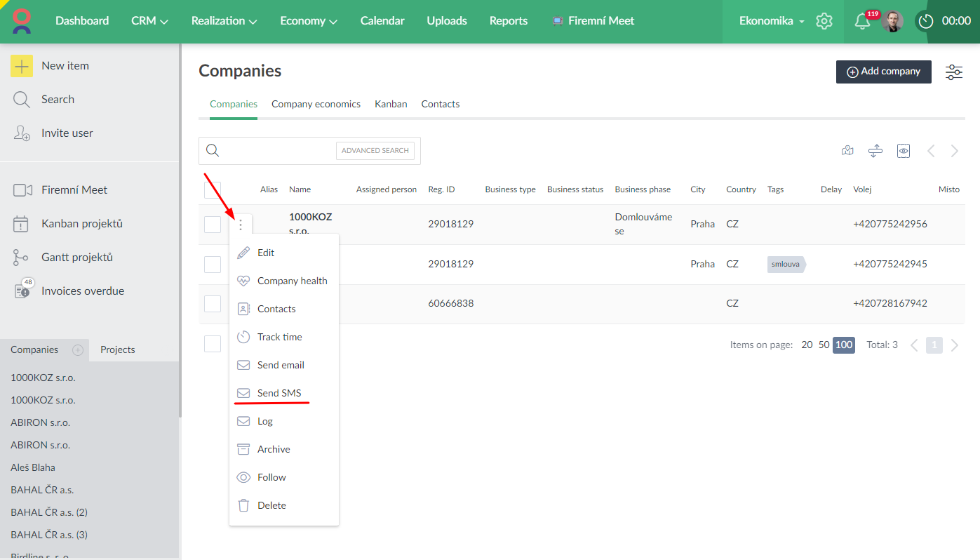The width and height of the screenshot is (980, 560).
Task: Open the notifications bell icon
Action: pos(862,22)
